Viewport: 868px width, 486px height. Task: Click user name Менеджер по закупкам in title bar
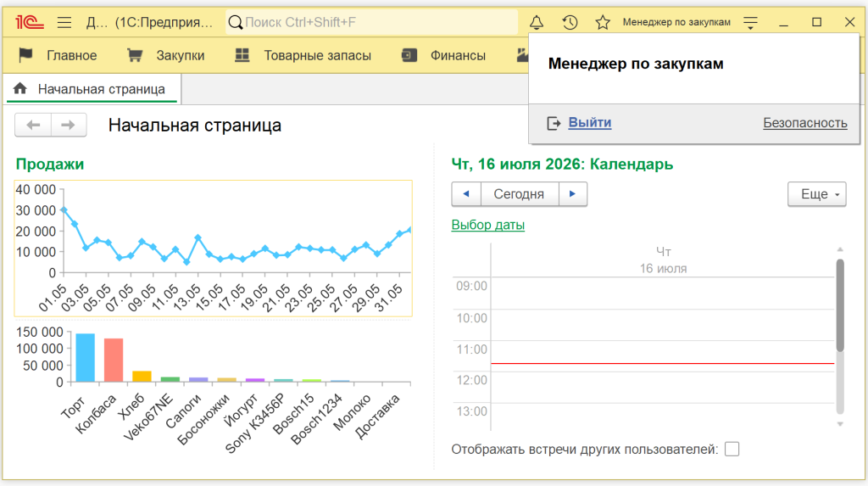pyautogui.click(x=676, y=22)
